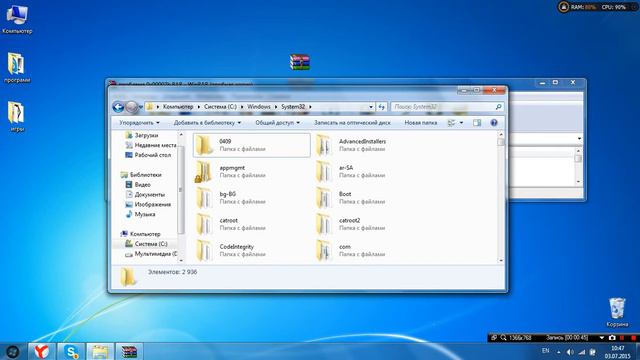Viewport: 640px width, 360px height.
Task: Open the Общий доступ dropdown
Action: click(278, 123)
